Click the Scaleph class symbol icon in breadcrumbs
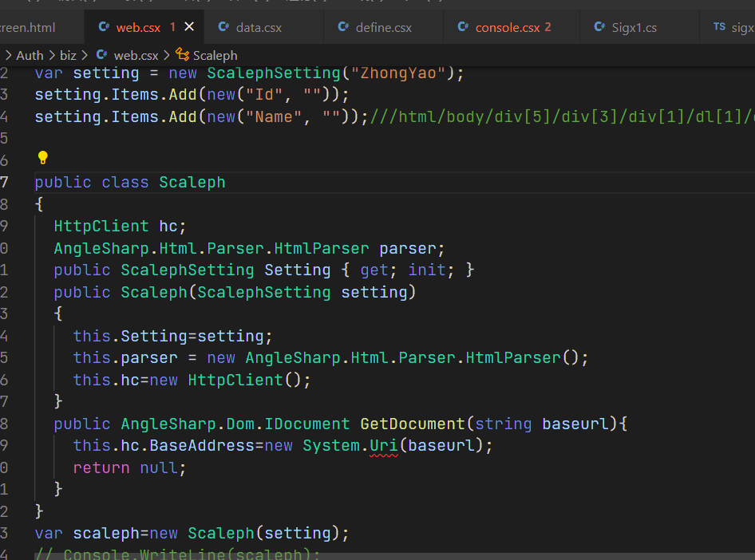Image resolution: width=755 pixels, height=560 pixels. pyautogui.click(x=182, y=55)
